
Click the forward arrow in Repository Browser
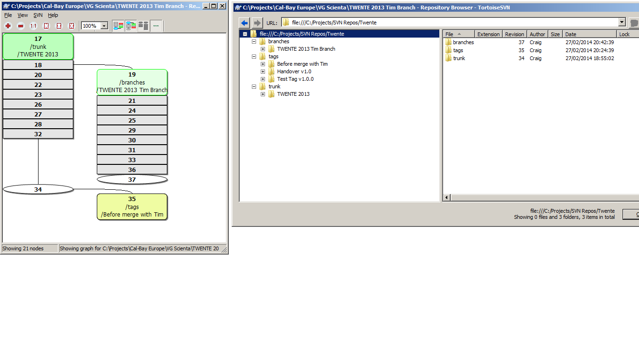(257, 23)
